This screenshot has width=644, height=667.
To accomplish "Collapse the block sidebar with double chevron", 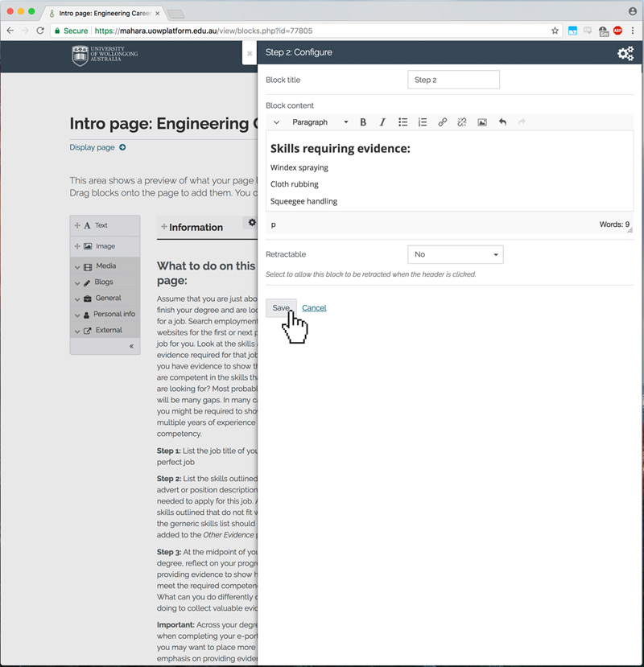I will [131, 346].
